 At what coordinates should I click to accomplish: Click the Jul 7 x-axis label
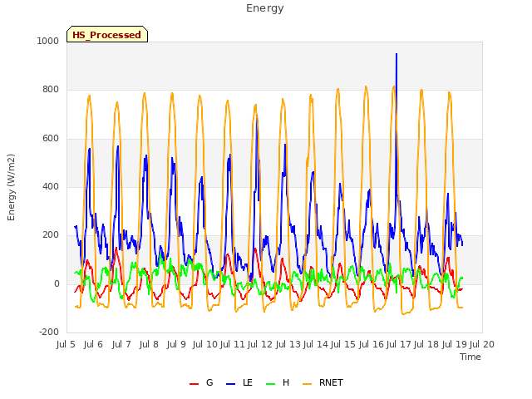[121, 345]
